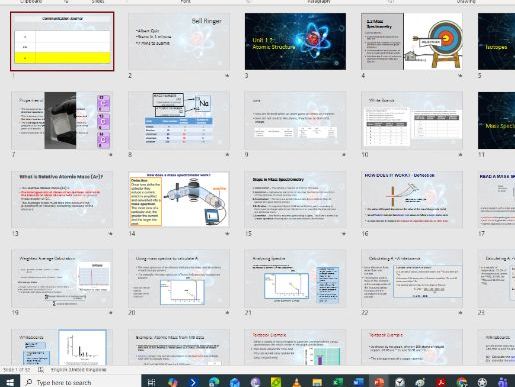The image size is (515, 387).
Task: Click the transition star under slide 4
Action: [x=460, y=76]
